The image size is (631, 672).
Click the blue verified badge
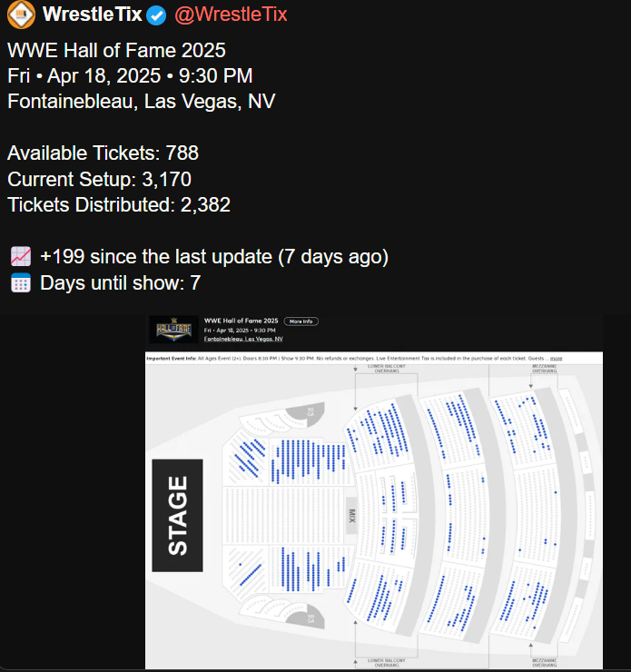tap(156, 15)
